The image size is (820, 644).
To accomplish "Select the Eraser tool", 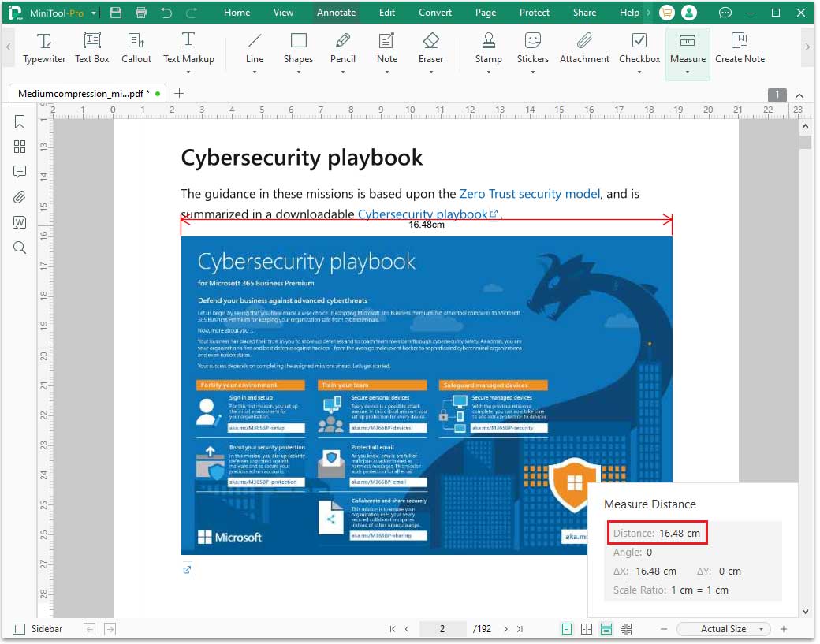I will 431,49.
